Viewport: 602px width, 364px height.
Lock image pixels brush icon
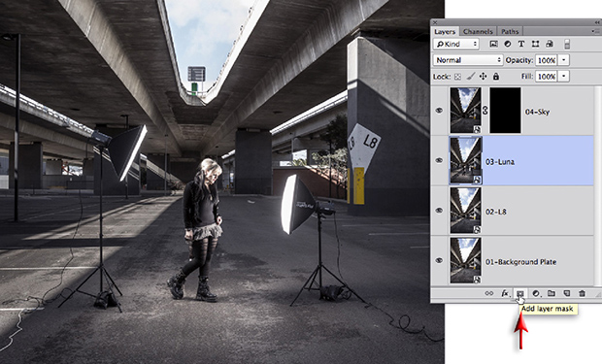pyautogui.click(x=471, y=77)
